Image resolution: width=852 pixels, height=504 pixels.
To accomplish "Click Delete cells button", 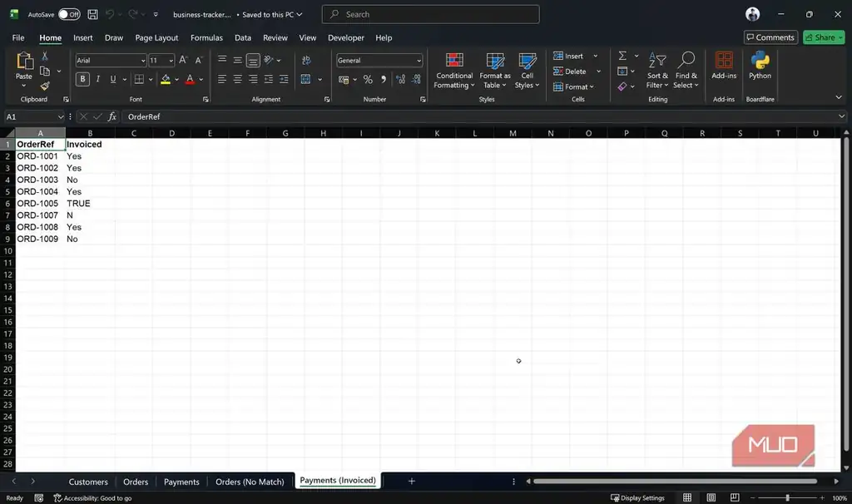I will point(569,72).
